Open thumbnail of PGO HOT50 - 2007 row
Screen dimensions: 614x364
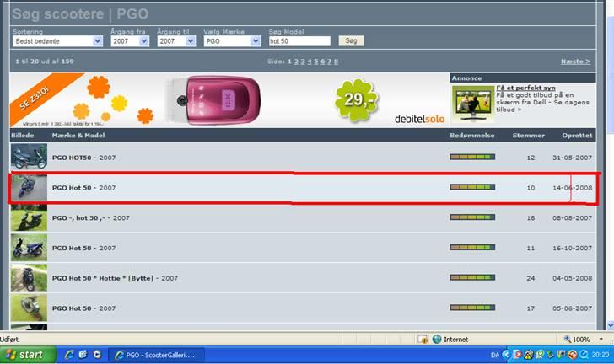coord(29,157)
